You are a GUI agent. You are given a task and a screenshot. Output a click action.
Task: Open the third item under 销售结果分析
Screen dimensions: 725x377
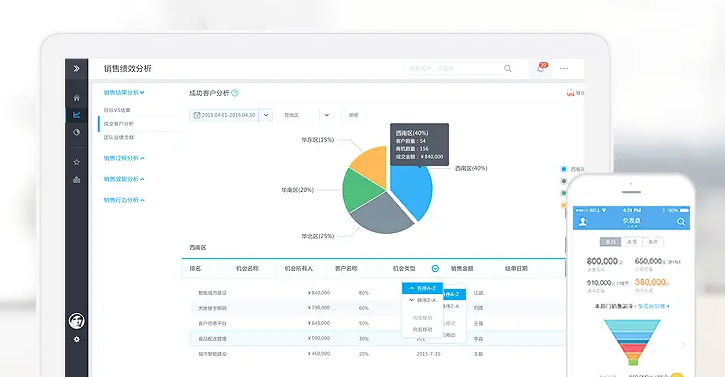(x=119, y=137)
